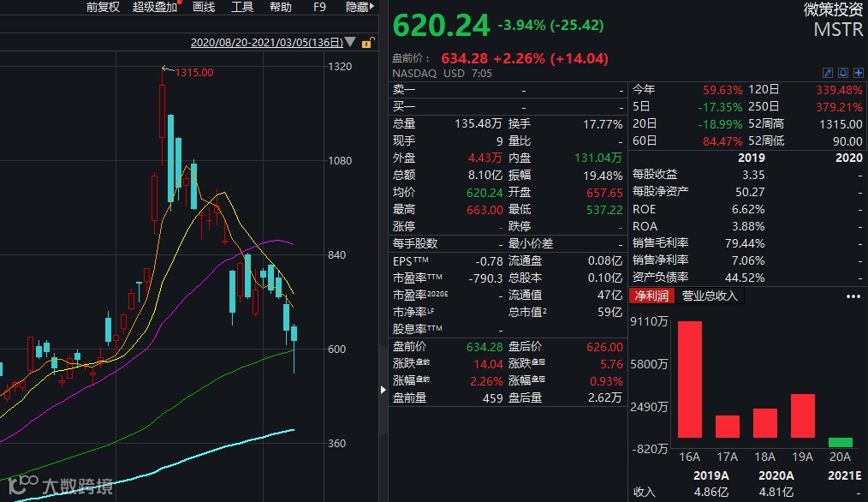This screenshot has height=502, width=868.
Task: Click the 内盘 value 131.04万
Action: 597,158
